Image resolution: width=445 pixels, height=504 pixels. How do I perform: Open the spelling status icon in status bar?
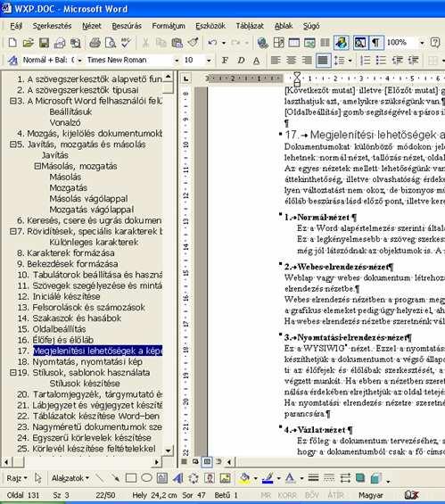pos(411,495)
